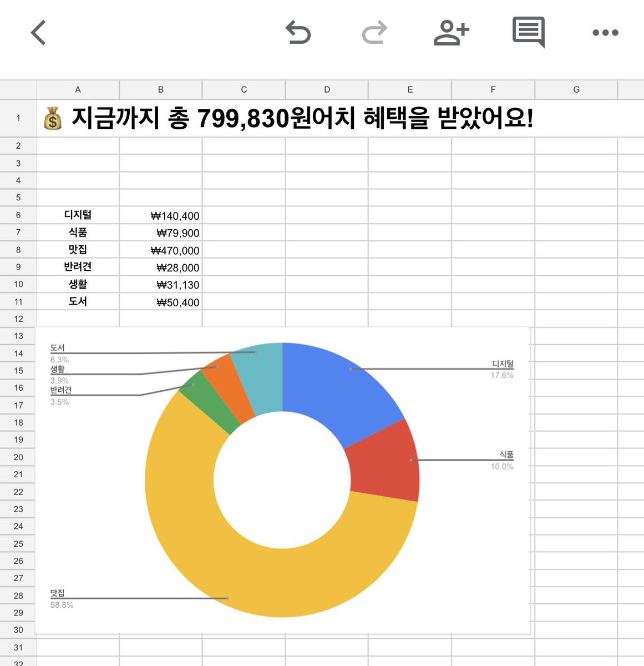Select row header 1
Viewport: 644px width, 666px height.
pyautogui.click(x=18, y=117)
